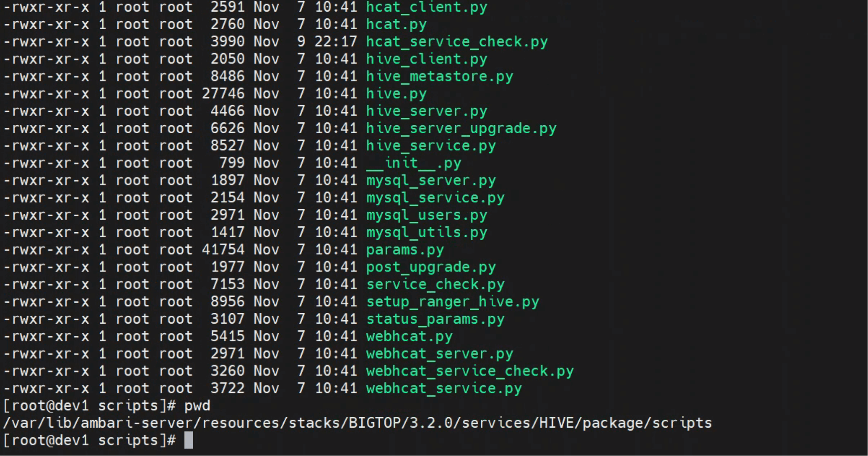Screen dimensions: 868x456
Task: Click the BIGTOP scripts directory path output
Action: click(x=357, y=423)
